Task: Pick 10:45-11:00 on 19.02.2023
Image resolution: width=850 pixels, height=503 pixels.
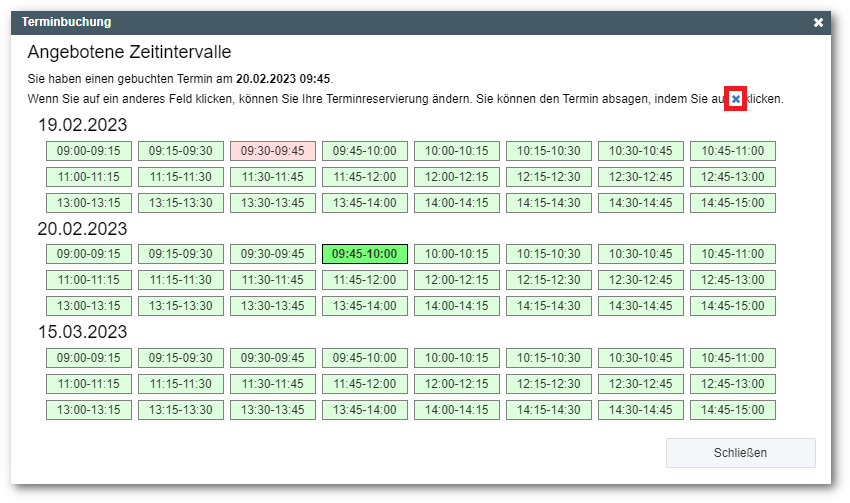Action: (x=733, y=151)
